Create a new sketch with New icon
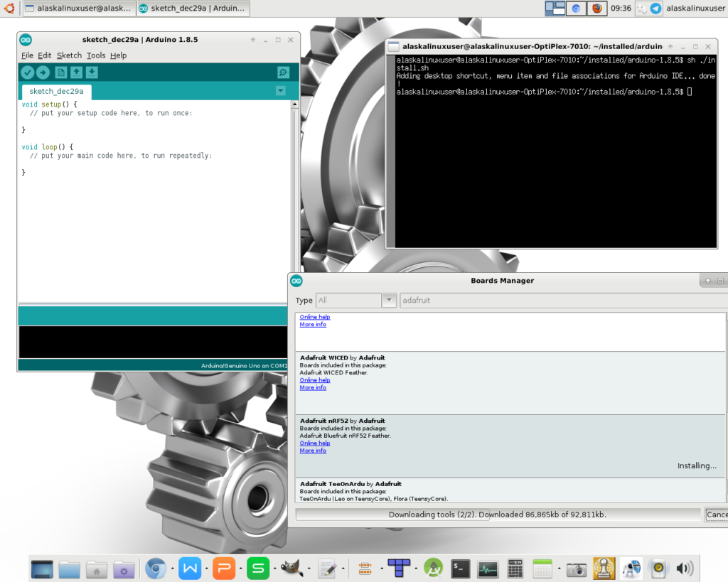The height and width of the screenshot is (582, 728). (x=61, y=72)
